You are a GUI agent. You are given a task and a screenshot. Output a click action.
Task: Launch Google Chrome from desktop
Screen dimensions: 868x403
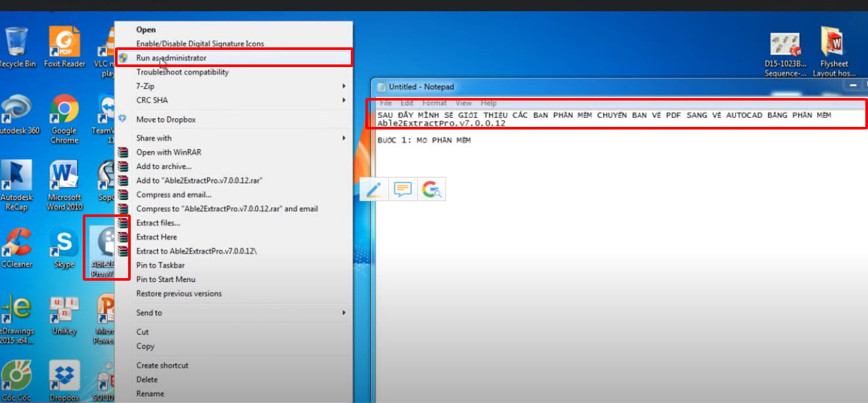point(64,112)
